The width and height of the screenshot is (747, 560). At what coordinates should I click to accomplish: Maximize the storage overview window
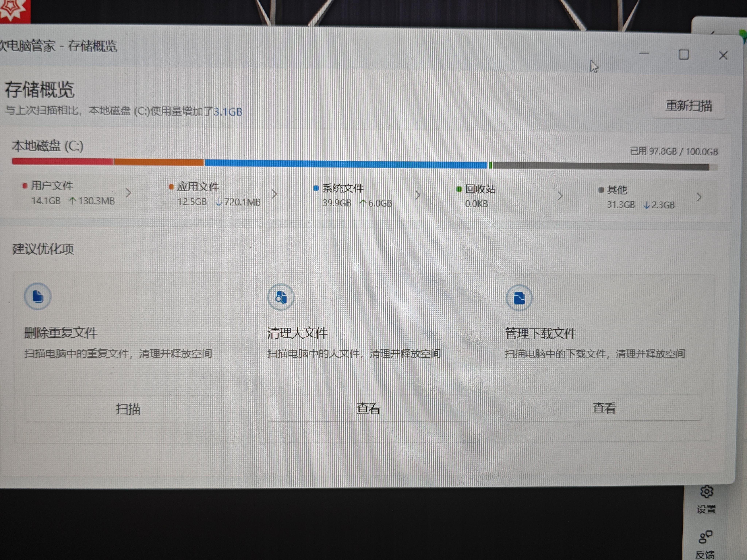coord(684,55)
